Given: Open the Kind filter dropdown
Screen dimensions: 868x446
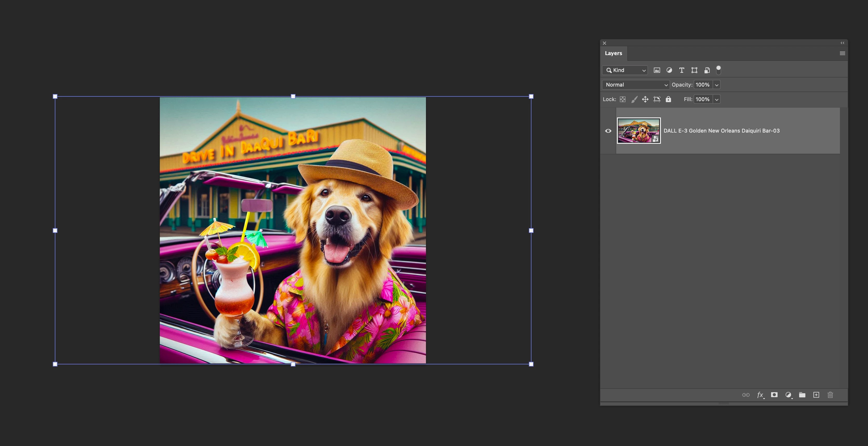Looking at the screenshot, I should point(625,70).
